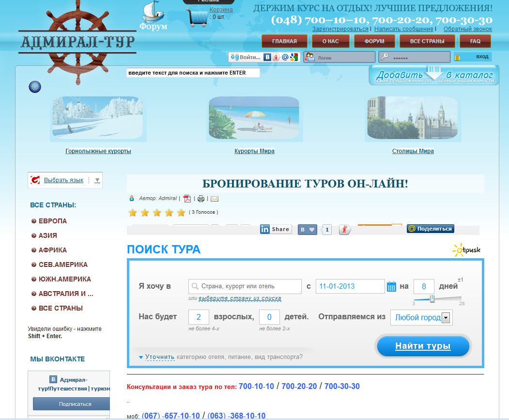509x420 pixels.
Task: Click the days duration slider handle
Action: (x=432, y=299)
